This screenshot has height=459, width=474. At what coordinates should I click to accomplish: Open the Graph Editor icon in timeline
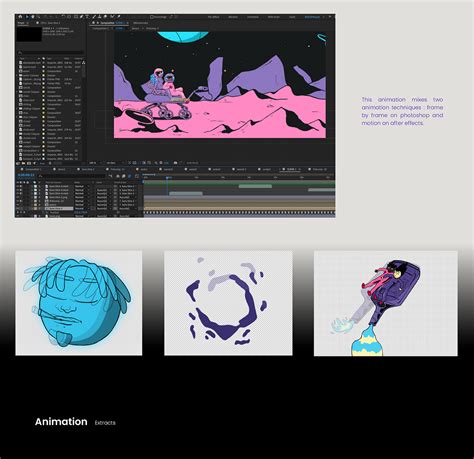(137, 176)
